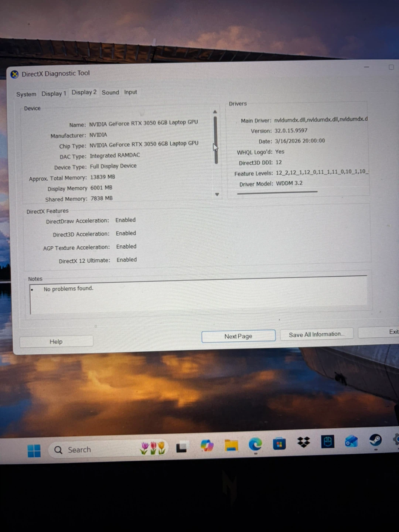
Task: Click the driver Date value '3/16/2026 20:00:00'
Action: [x=300, y=141]
